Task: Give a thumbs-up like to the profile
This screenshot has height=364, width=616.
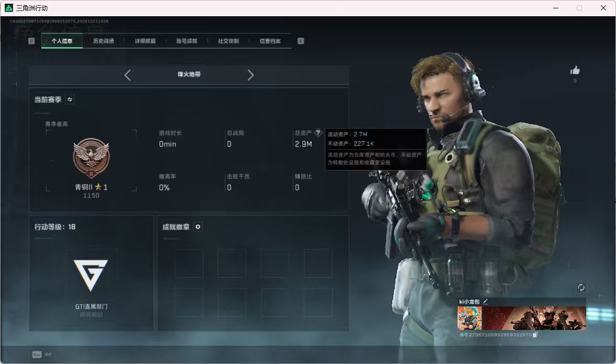Action: (x=575, y=71)
